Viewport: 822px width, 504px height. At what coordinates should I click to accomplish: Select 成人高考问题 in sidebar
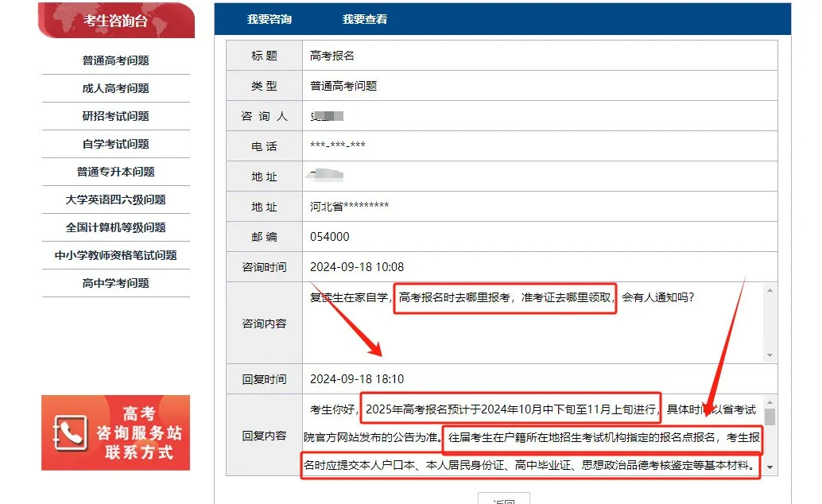pyautogui.click(x=116, y=88)
